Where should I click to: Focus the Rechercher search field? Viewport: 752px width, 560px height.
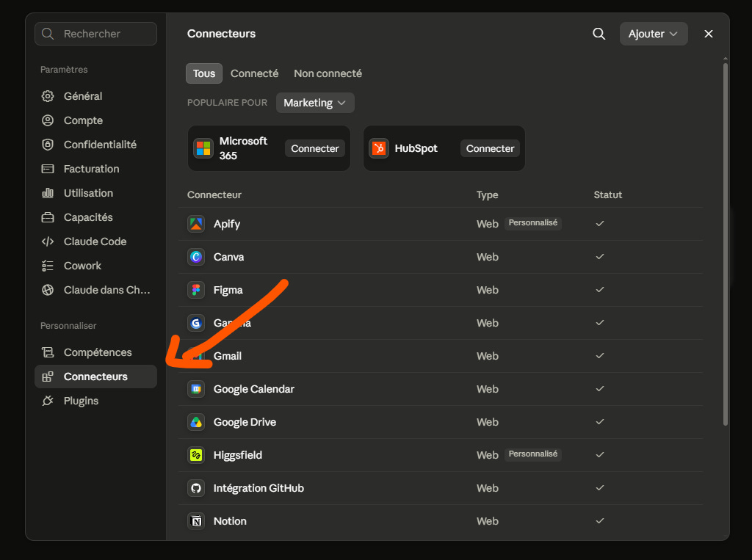(x=95, y=34)
